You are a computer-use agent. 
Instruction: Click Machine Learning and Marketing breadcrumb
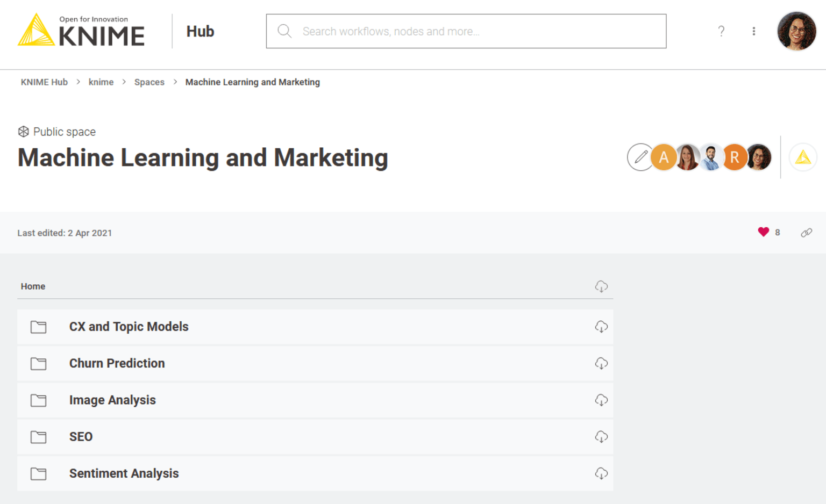pos(253,82)
